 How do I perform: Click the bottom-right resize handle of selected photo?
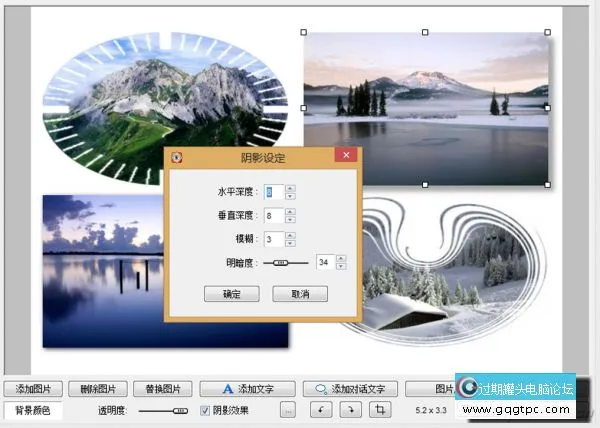click(548, 185)
